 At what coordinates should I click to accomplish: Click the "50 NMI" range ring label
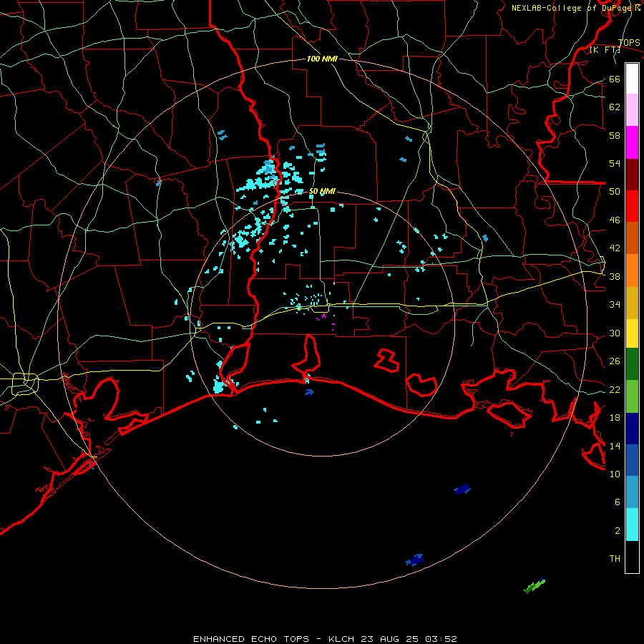322,191
